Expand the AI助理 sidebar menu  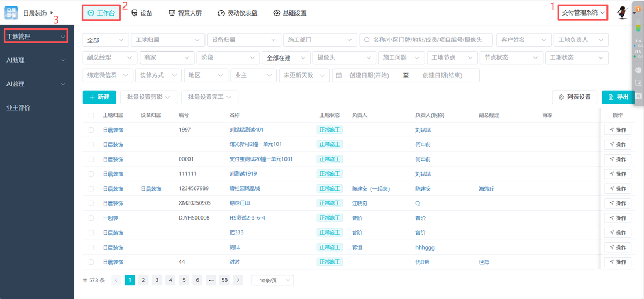pyautogui.click(x=36, y=60)
